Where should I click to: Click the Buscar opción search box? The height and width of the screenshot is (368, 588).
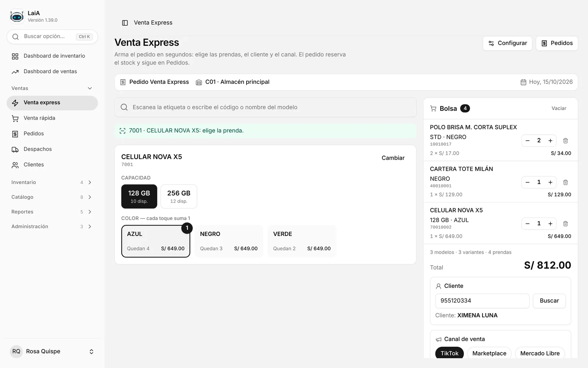(x=52, y=36)
